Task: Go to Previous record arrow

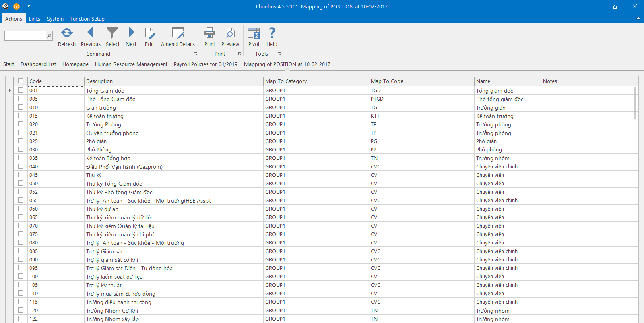Action: pyautogui.click(x=91, y=32)
